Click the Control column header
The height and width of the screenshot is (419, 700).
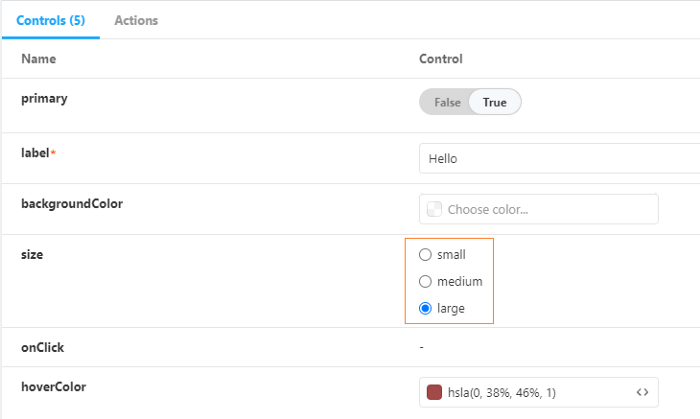[440, 59]
